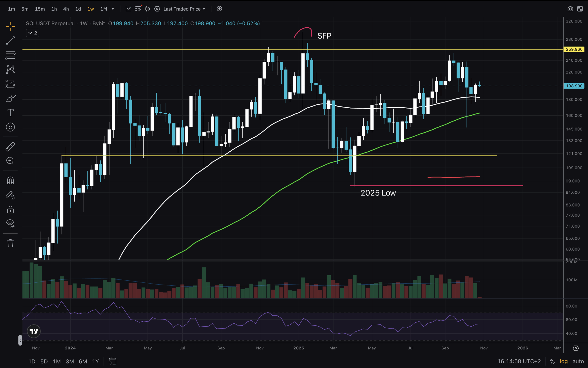
Task: Click the trash remove drawings icon
Action: click(10, 243)
